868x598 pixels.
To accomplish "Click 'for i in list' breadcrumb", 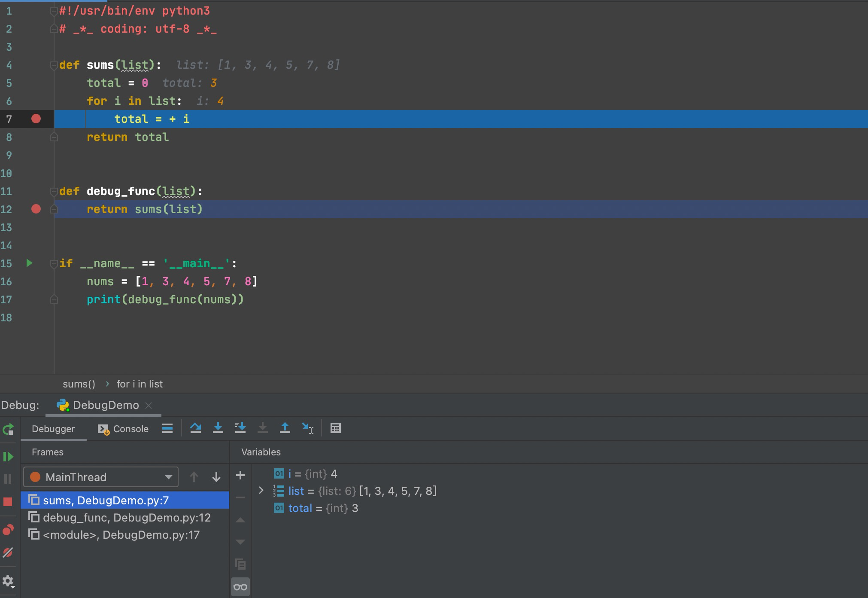I will pos(140,384).
